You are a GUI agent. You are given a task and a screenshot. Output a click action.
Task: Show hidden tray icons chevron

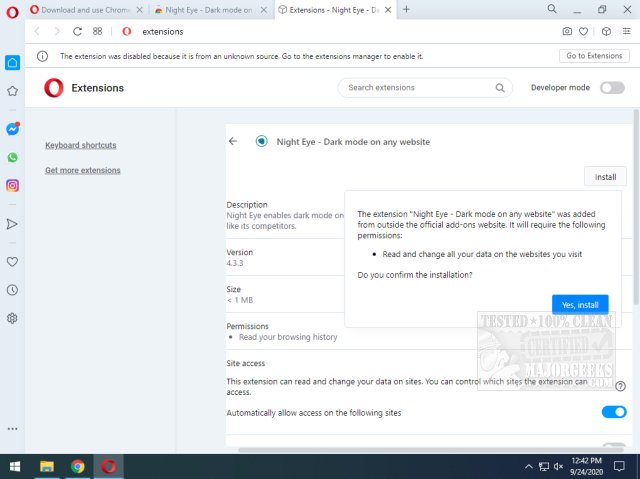(529, 466)
